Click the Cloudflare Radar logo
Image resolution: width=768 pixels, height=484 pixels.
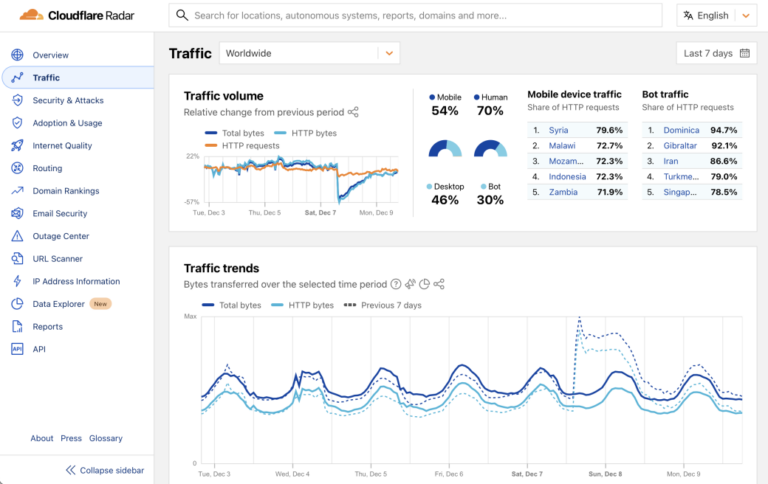(77, 15)
